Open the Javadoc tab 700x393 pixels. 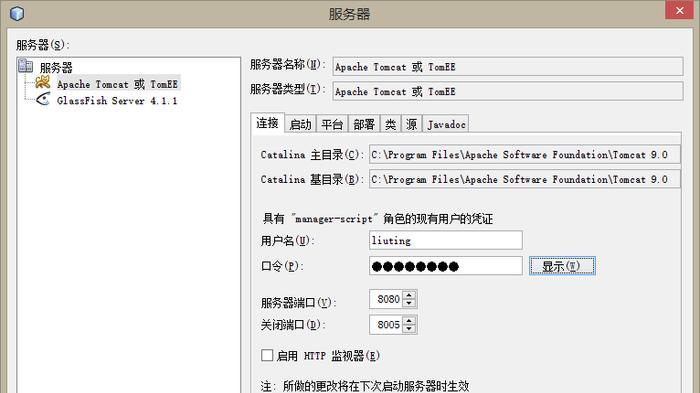(446, 124)
